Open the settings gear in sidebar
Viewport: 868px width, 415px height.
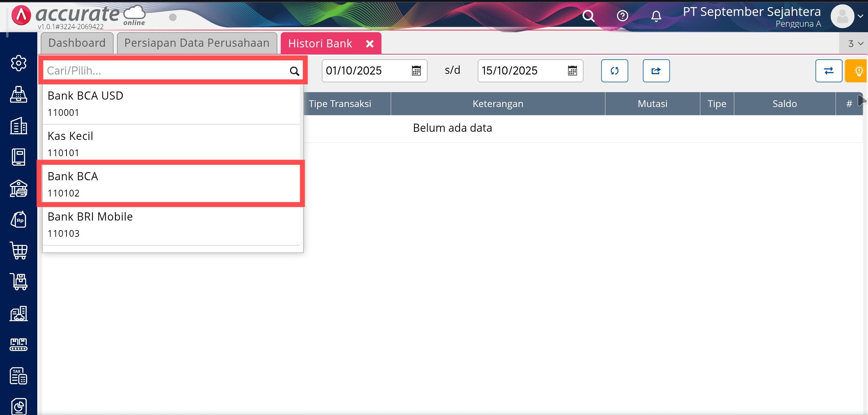(x=18, y=63)
